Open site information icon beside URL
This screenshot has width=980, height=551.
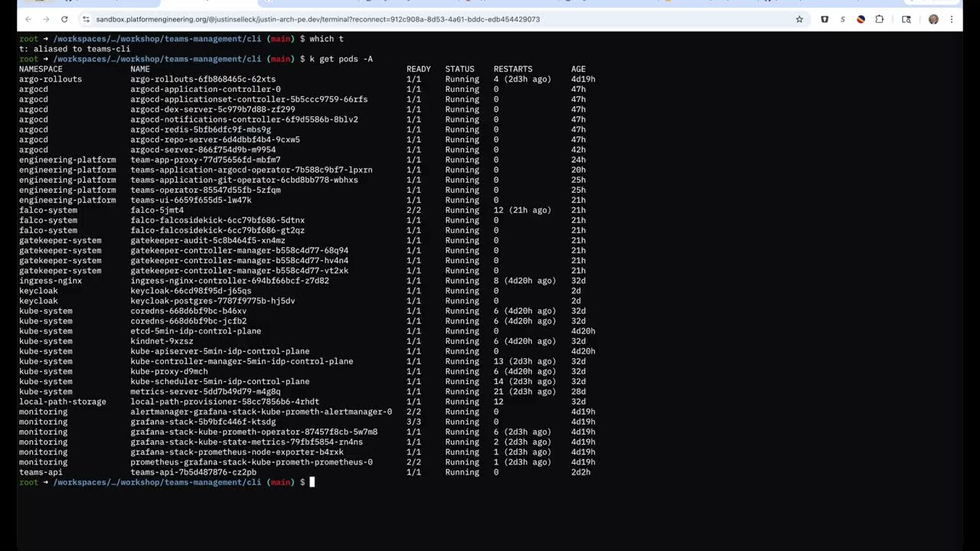tap(86, 19)
